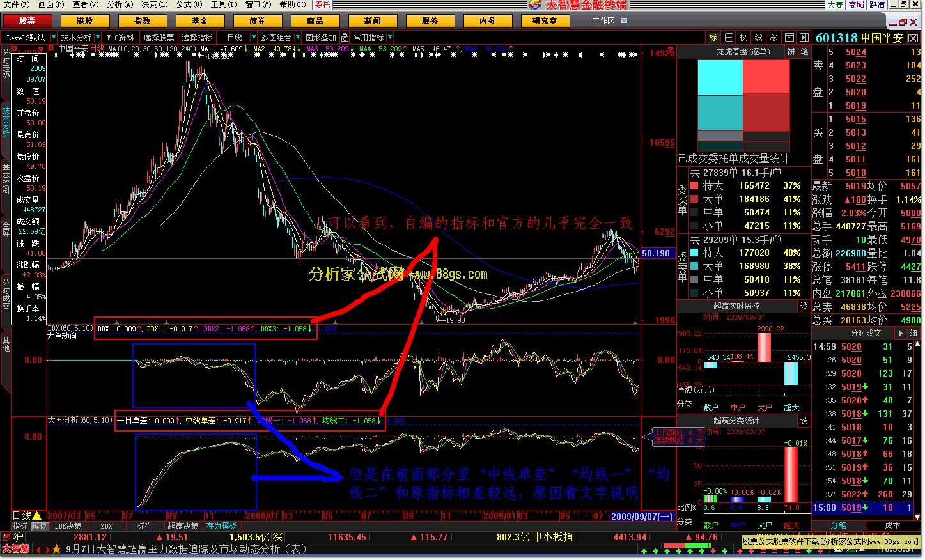Open the 常用指标 dropdown arrow

point(389,38)
